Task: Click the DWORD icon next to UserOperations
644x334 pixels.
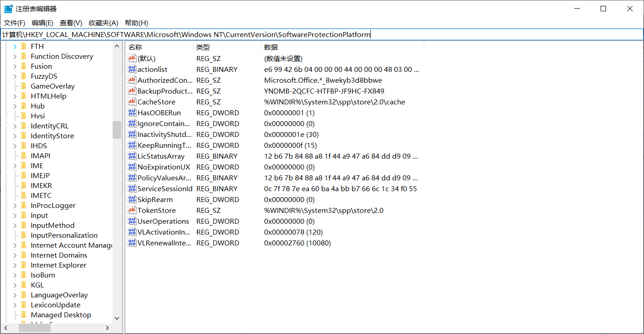Action: pos(132,221)
